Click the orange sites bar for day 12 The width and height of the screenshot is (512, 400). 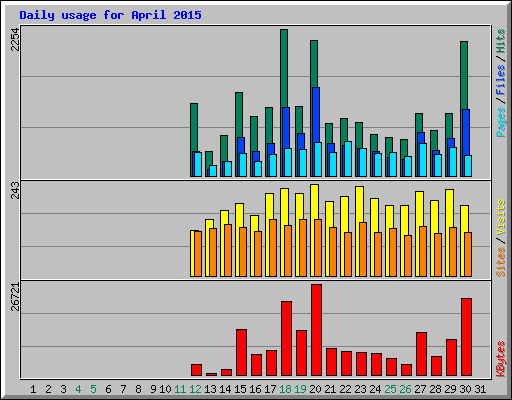click(x=198, y=254)
